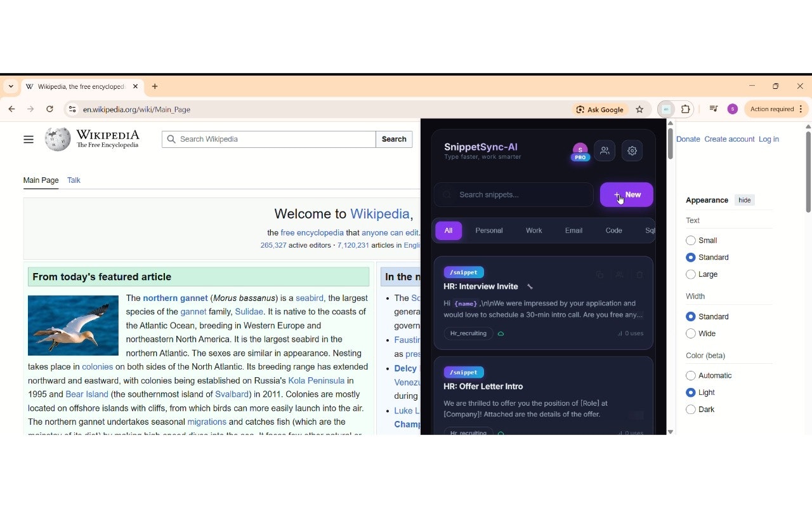Reload the Wikipedia page

tap(49, 109)
